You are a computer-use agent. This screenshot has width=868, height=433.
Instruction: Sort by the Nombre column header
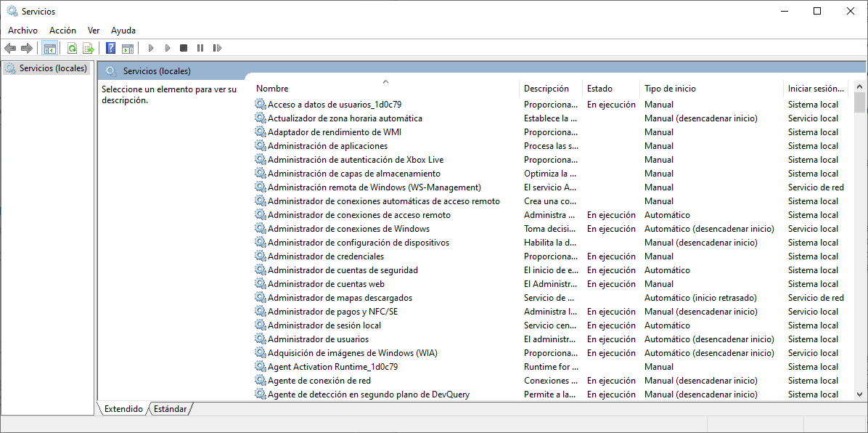click(x=386, y=88)
